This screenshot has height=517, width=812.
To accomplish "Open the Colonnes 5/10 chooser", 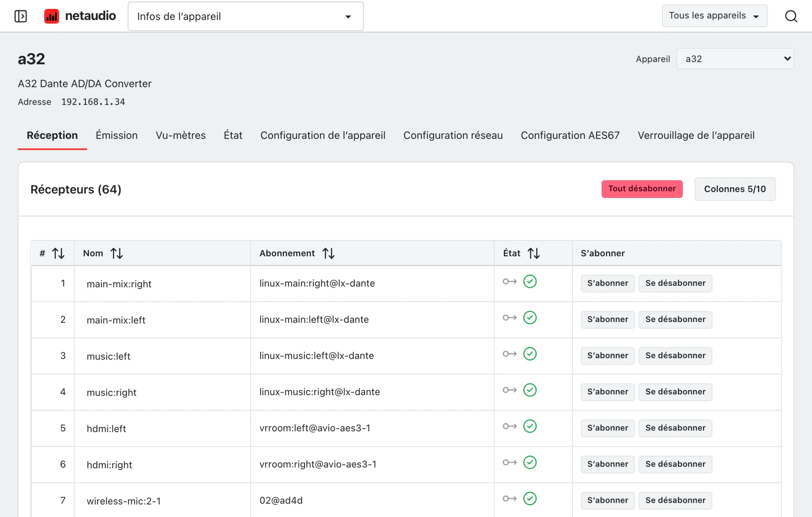I will pos(735,189).
